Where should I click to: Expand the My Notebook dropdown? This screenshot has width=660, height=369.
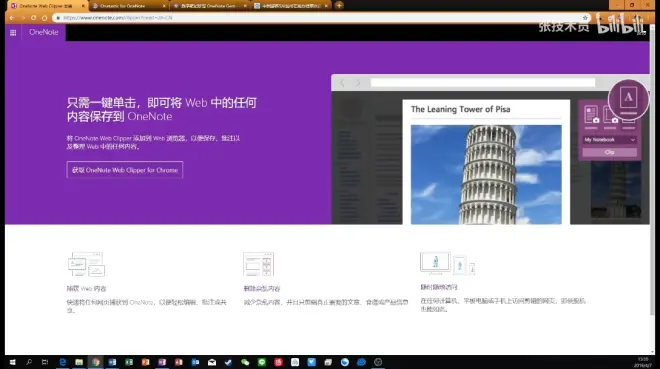(609, 140)
